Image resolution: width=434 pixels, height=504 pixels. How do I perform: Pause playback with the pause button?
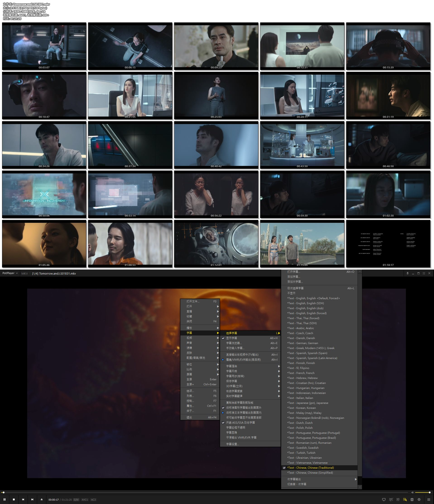[4, 499]
